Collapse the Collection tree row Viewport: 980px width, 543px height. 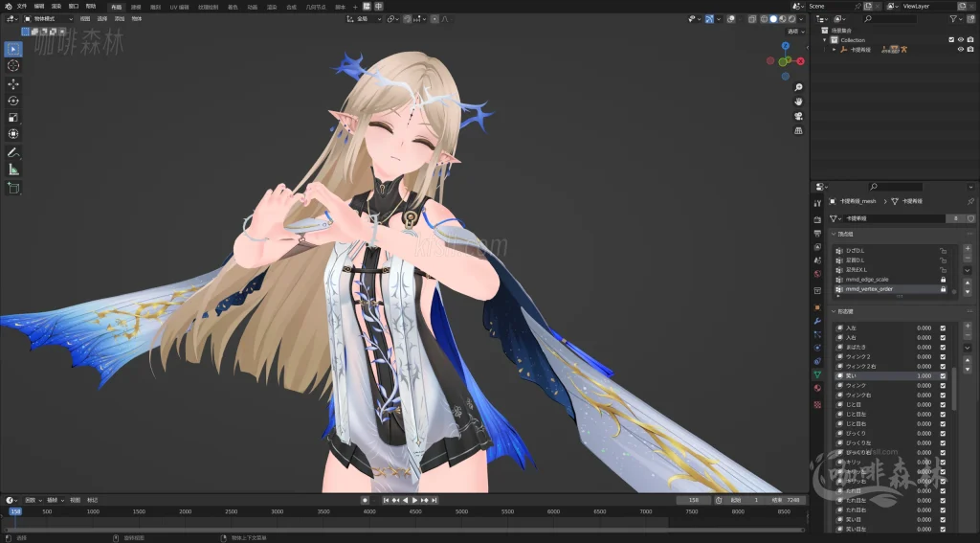(x=824, y=39)
